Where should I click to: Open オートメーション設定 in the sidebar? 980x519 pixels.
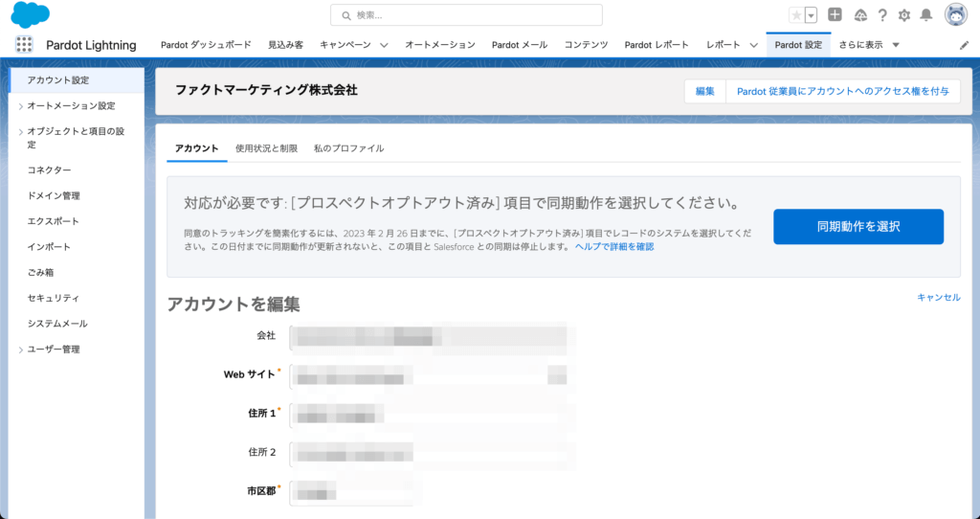click(71, 105)
